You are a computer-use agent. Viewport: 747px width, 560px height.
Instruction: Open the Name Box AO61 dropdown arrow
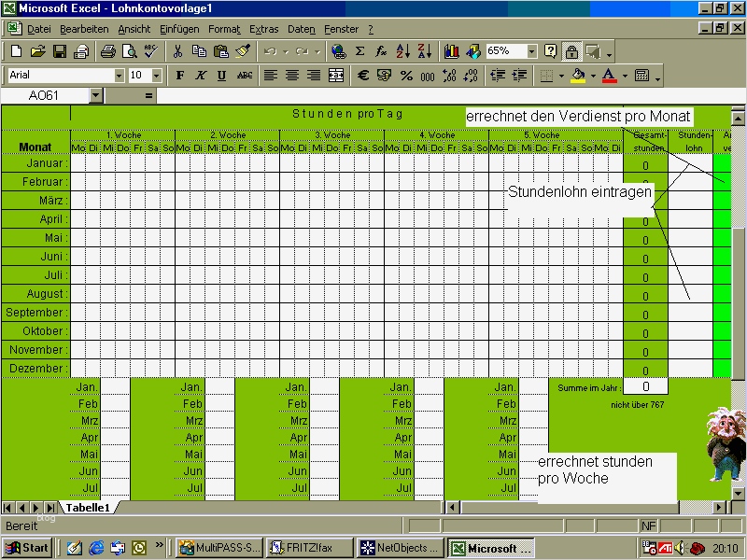coord(96,96)
